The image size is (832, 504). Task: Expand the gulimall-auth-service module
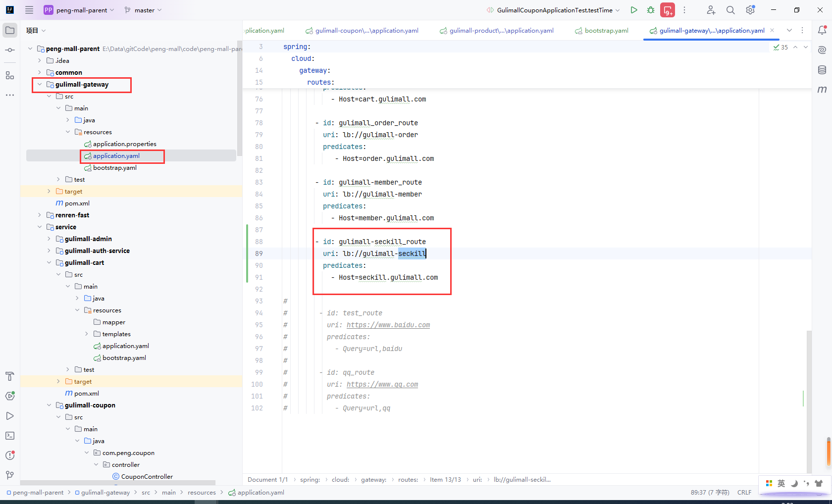pyautogui.click(x=49, y=251)
